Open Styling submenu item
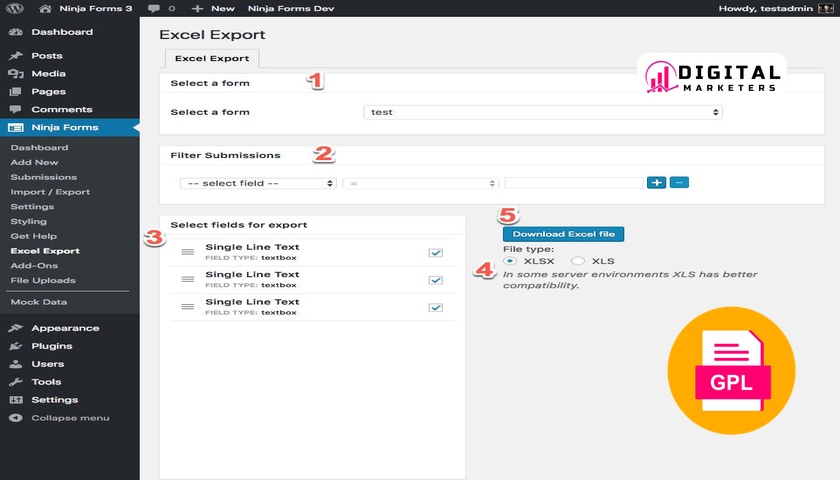 pyautogui.click(x=28, y=221)
